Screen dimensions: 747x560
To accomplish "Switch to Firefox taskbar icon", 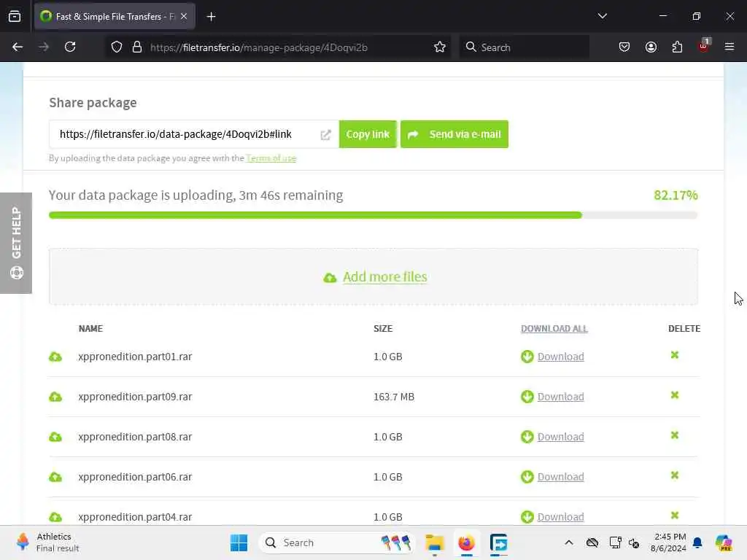I will (466, 542).
